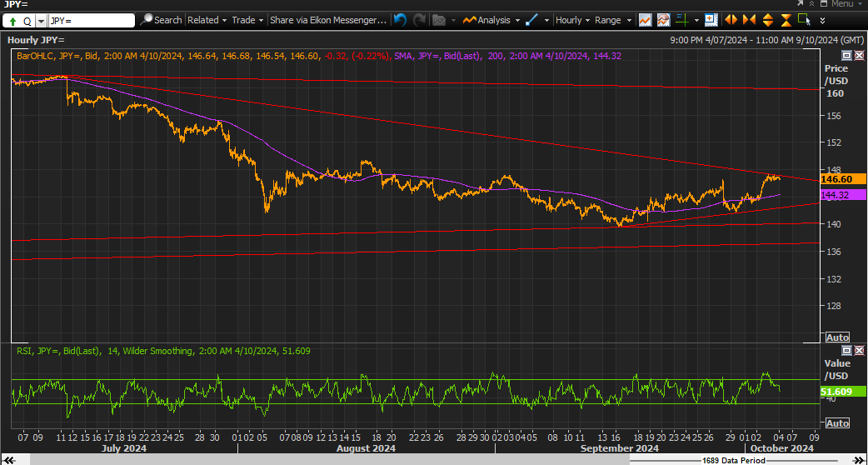Click the JPY= window title tab
Screen dimensions: 868x465
16,4
